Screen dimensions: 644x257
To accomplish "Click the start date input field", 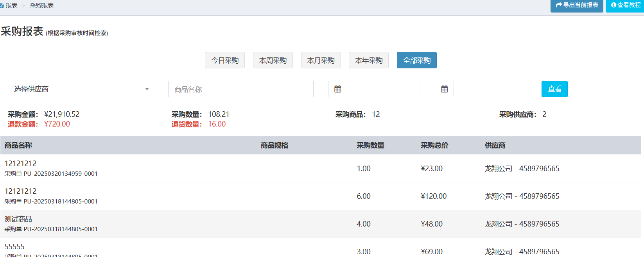I will point(383,89).
